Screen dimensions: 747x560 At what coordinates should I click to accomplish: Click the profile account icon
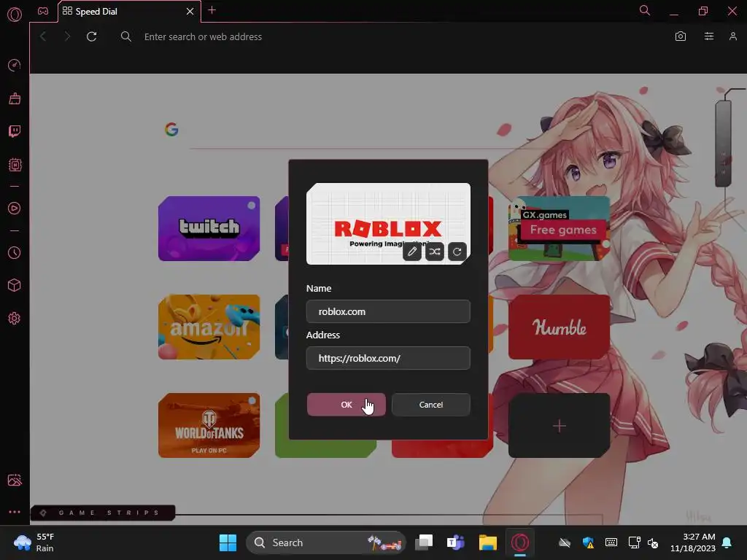pos(733,36)
